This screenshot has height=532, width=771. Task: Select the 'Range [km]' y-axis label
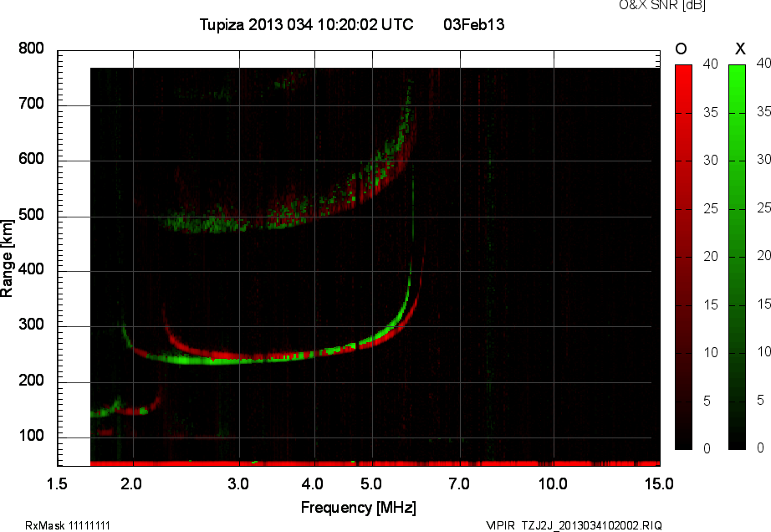coord(8,257)
